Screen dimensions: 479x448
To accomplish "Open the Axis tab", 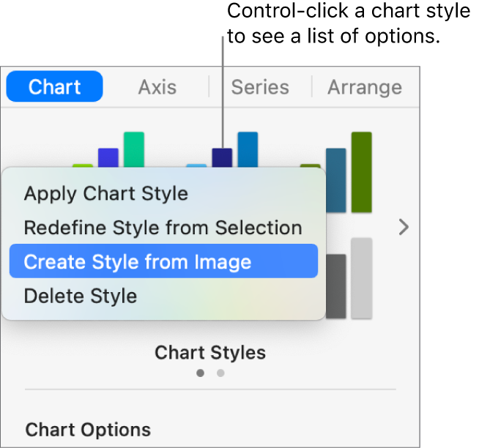I will (157, 87).
